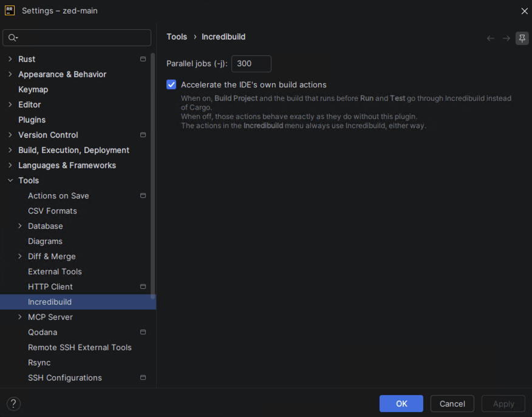Click the Languages & Frameworks label
This screenshot has width=532, height=417.
coord(67,165)
